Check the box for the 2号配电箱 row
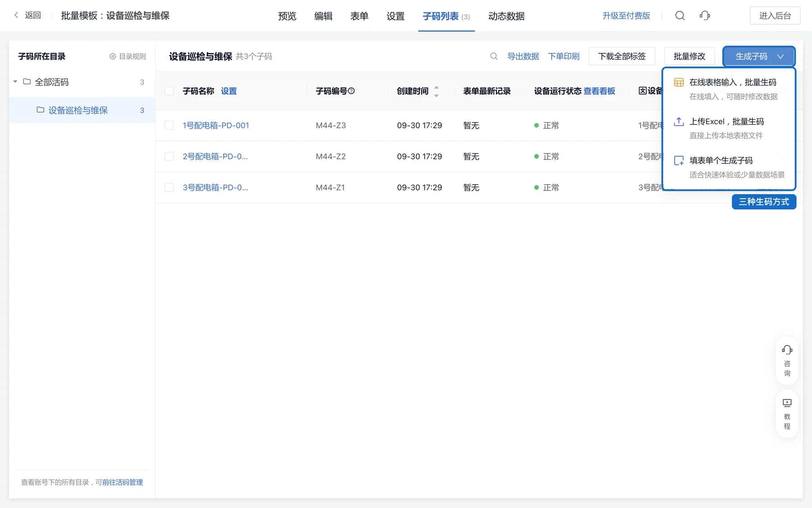This screenshot has width=812, height=508. tap(169, 156)
